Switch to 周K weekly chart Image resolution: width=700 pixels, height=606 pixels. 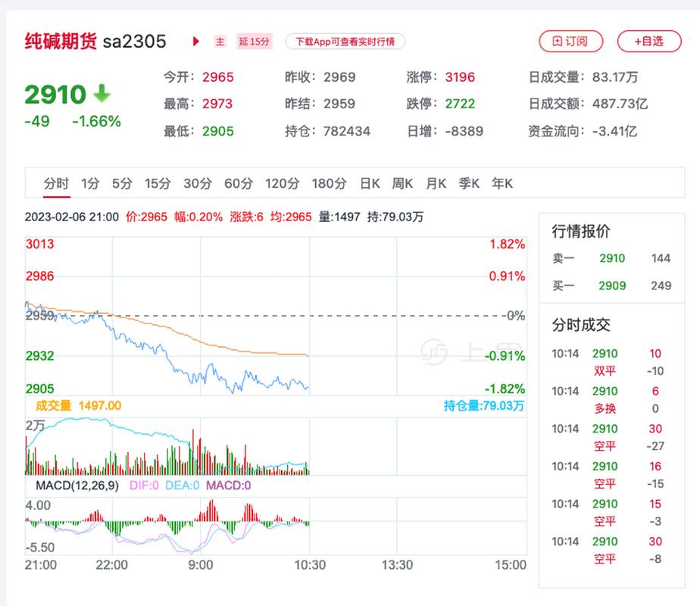tap(402, 183)
